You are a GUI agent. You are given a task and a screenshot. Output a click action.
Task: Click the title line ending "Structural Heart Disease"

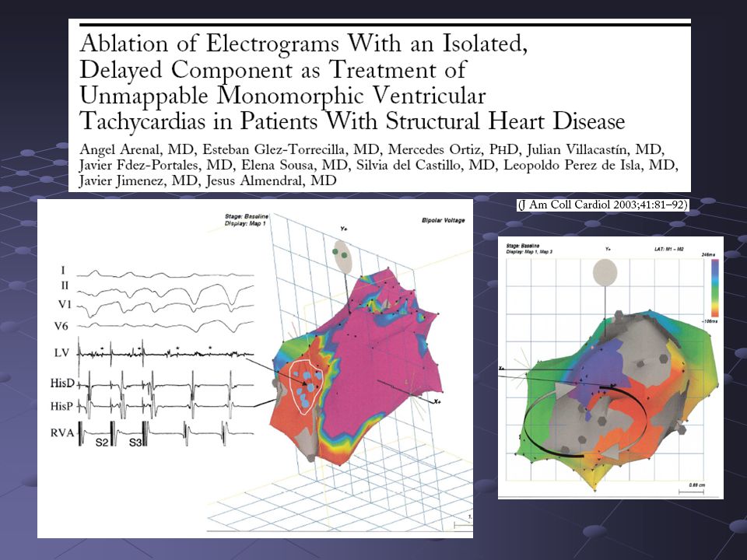(352, 121)
